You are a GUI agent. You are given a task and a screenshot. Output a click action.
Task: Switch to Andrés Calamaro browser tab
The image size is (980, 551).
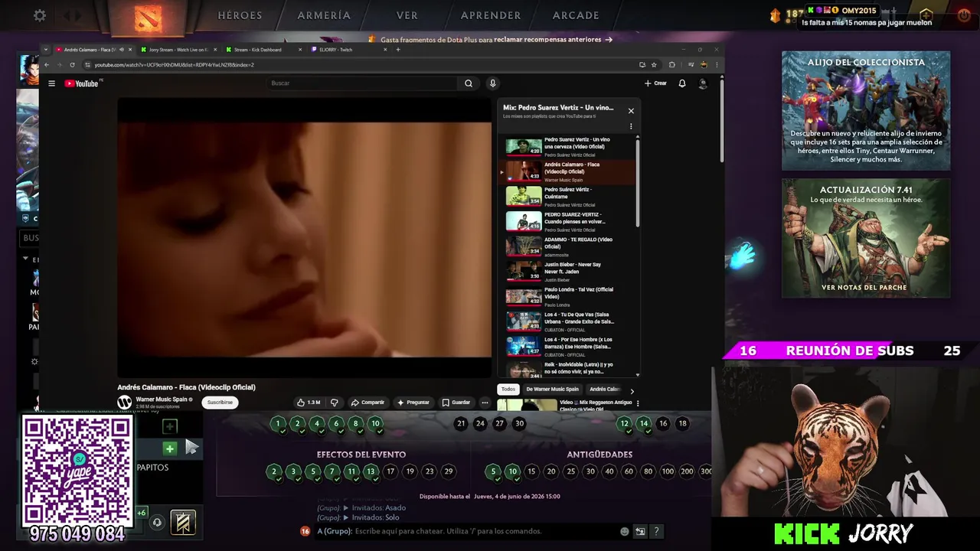[x=93, y=50]
